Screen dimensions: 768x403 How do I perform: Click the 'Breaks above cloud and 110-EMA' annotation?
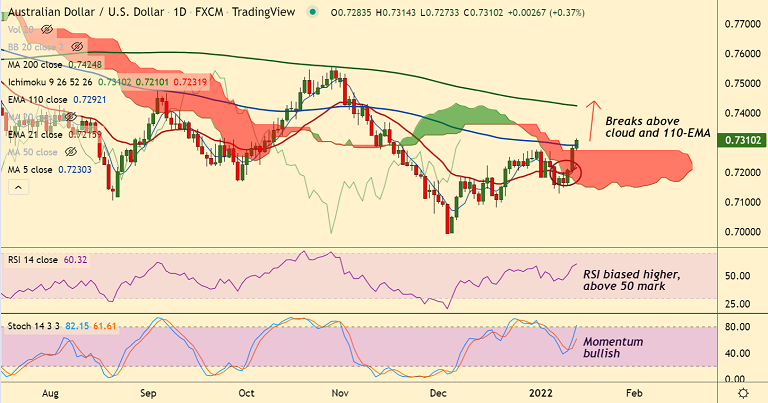[x=658, y=127]
